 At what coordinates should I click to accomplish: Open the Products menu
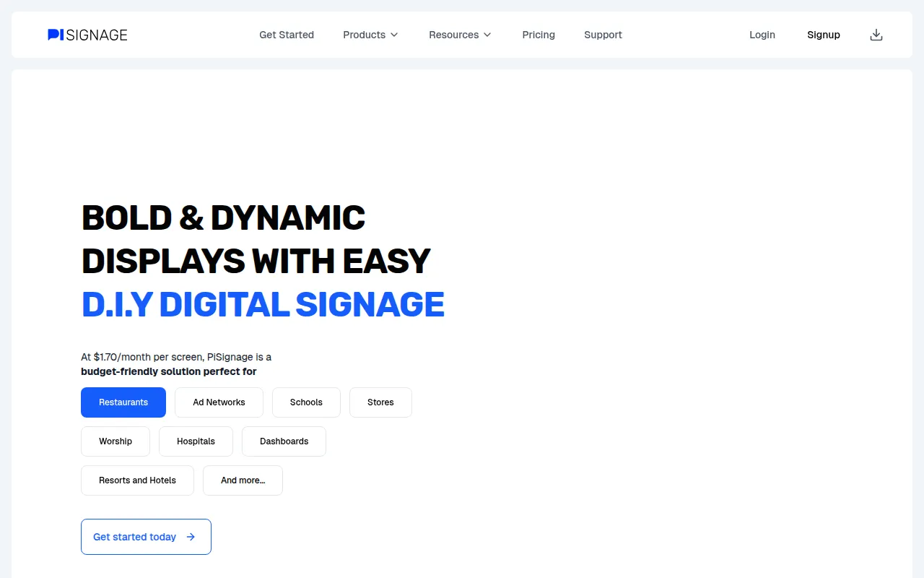[370, 35]
